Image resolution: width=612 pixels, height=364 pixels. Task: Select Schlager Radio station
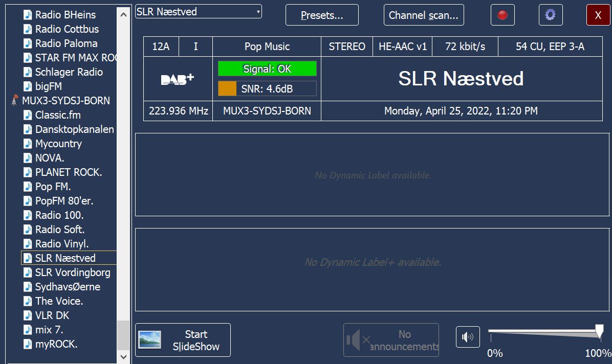click(x=69, y=72)
